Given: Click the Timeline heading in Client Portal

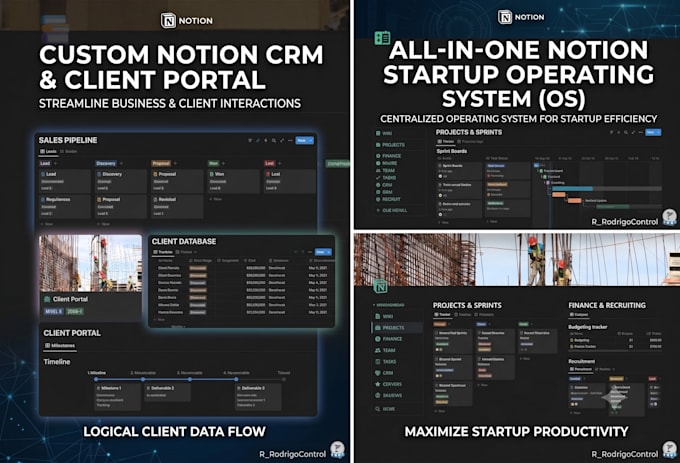Looking at the screenshot, I should point(57,362).
